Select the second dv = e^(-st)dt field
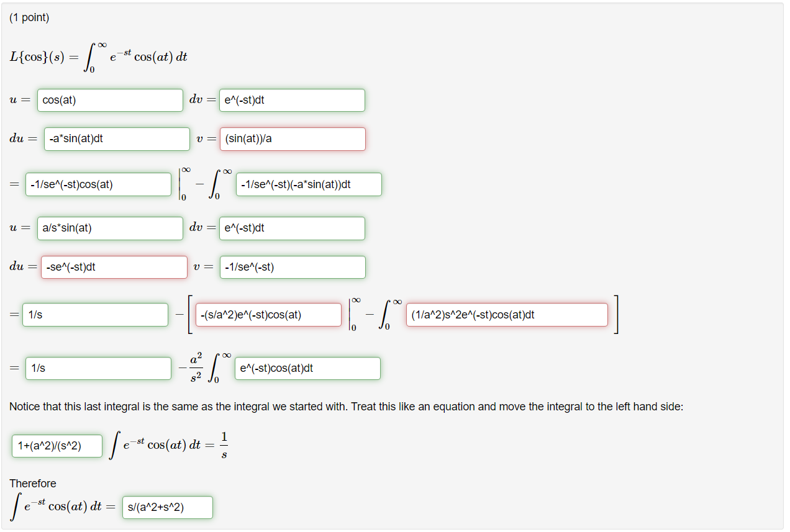 (291, 228)
